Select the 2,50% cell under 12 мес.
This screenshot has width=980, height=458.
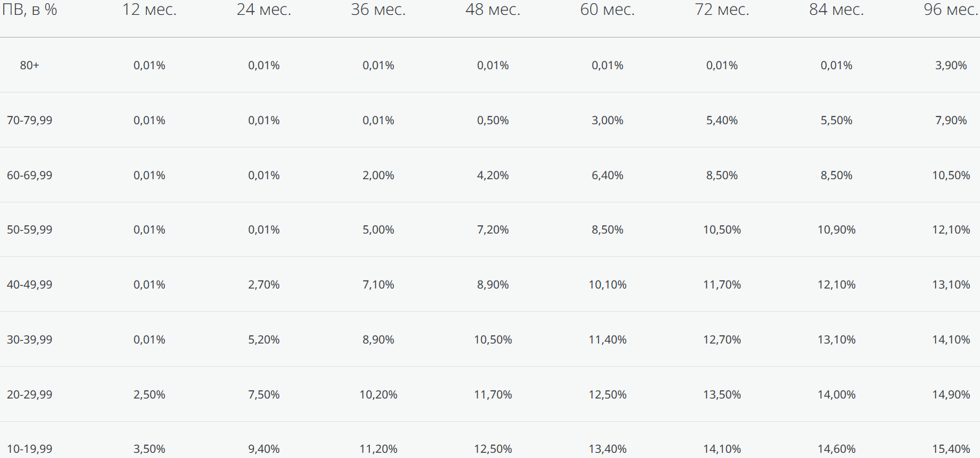click(149, 395)
